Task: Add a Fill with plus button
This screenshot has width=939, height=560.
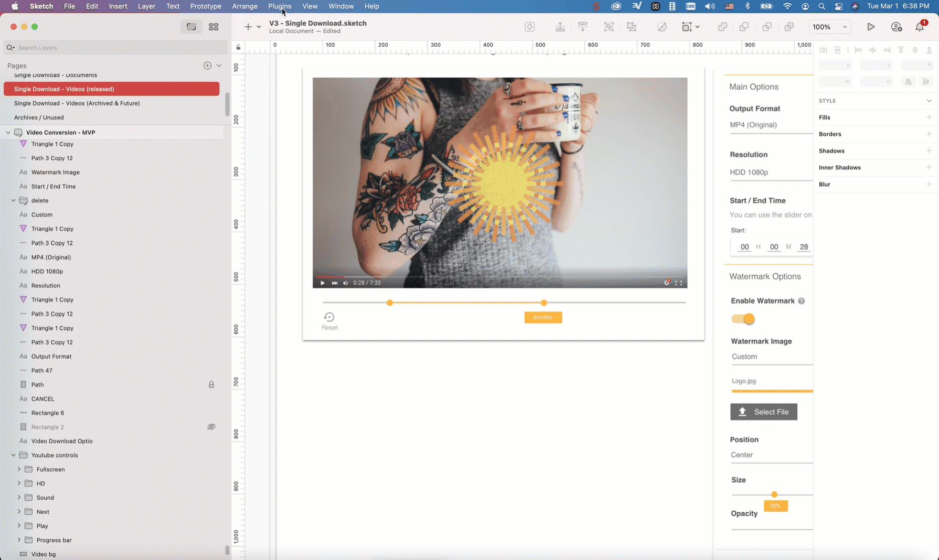Action: [930, 117]
